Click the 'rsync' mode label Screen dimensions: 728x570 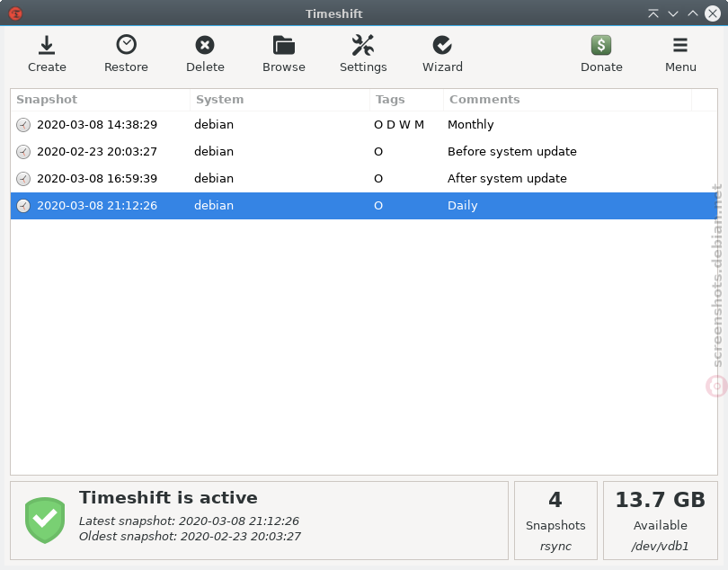(x=555, y=547)
